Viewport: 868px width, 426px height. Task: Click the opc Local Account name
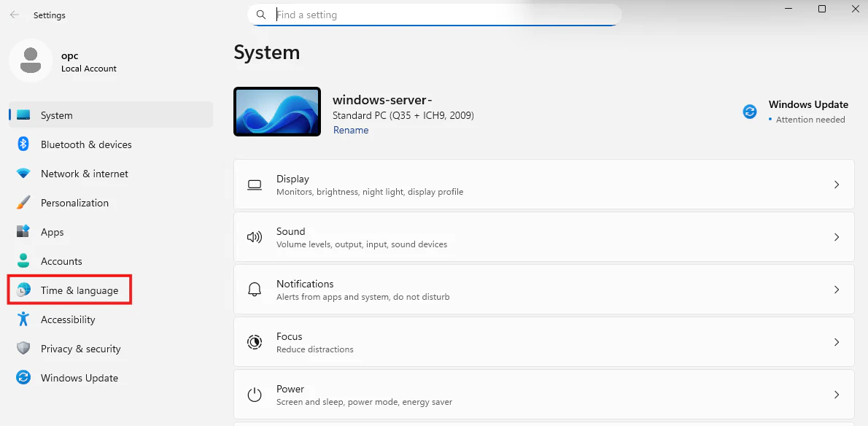(x=88, y=62)
